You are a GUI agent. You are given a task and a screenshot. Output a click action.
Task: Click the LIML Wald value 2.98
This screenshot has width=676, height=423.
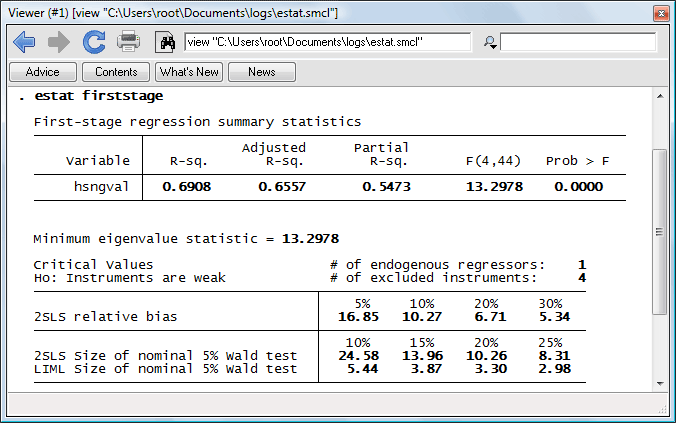click(555, 369)
